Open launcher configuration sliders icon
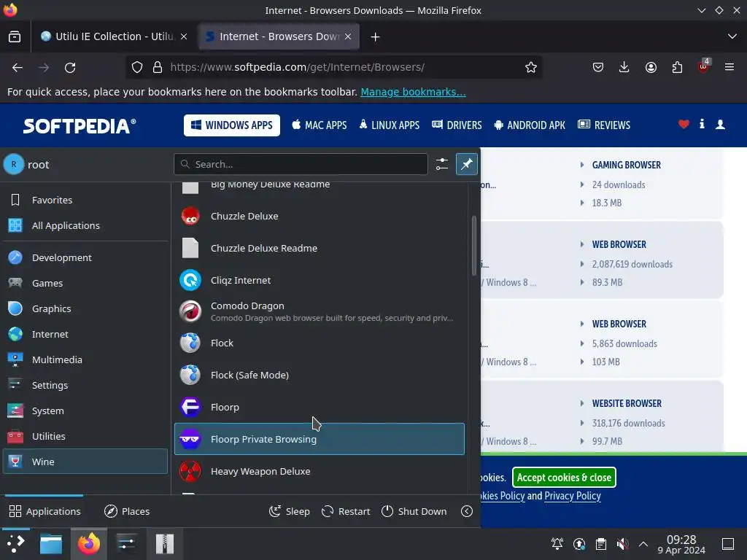Image resolution: width=747 pixels, height=560 pixels. [441, 164]
